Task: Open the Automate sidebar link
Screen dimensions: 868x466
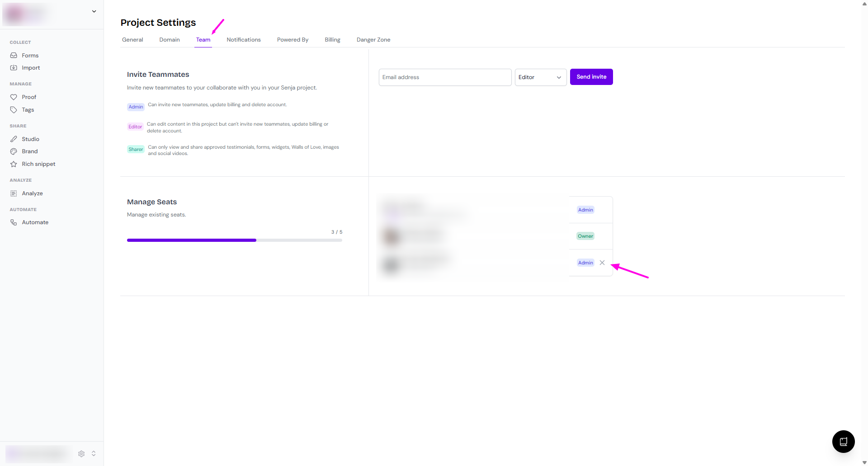Action: click(35, 222)
